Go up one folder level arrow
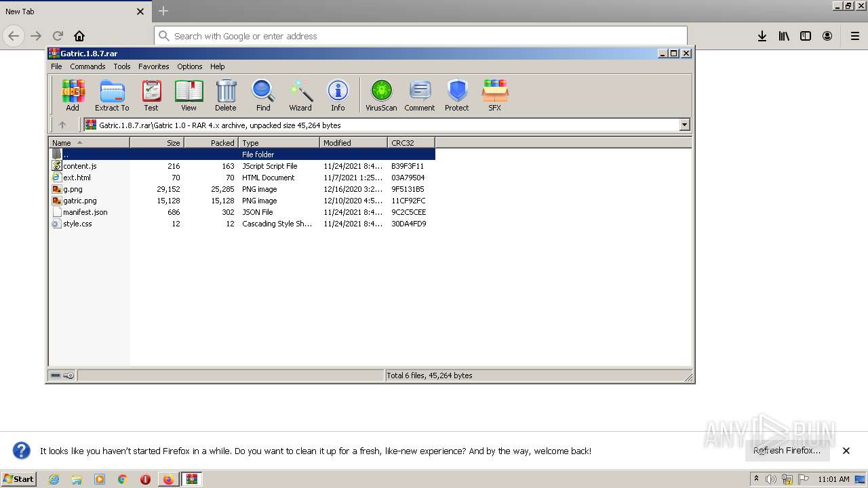868x488 pixels. pyautogui.click(x=62, y=125)
